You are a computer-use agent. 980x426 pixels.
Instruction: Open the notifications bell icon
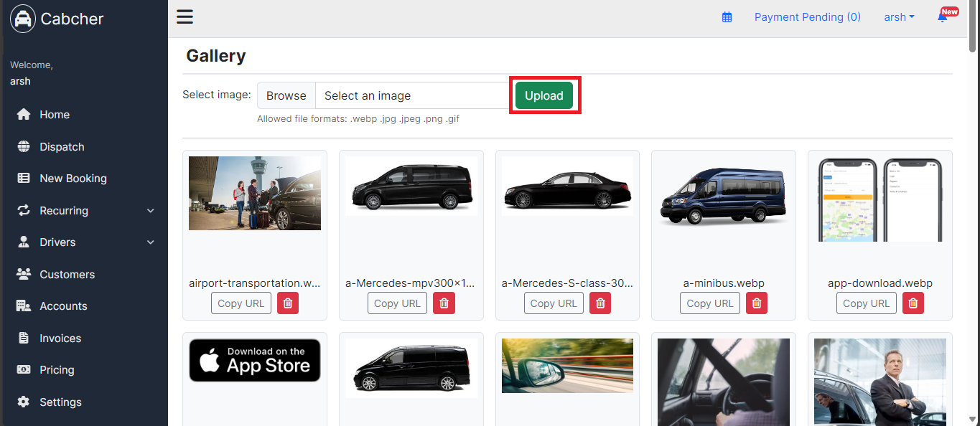(943, 17)
